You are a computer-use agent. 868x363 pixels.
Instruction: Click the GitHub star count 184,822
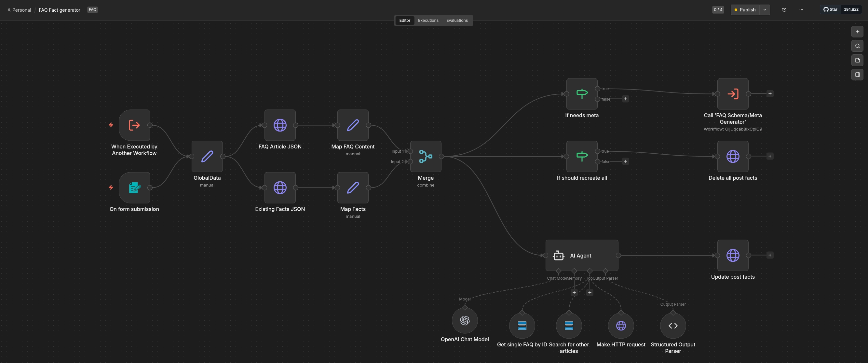coord(851,9)
